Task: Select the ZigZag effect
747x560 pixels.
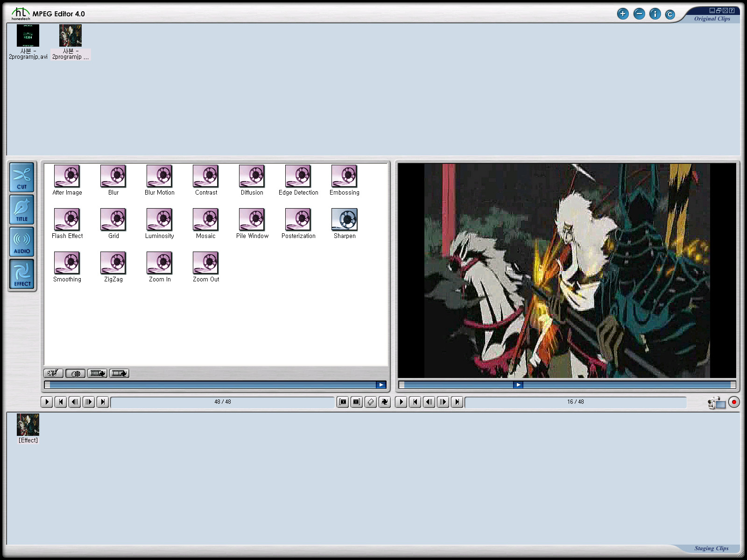Action: 113,267
